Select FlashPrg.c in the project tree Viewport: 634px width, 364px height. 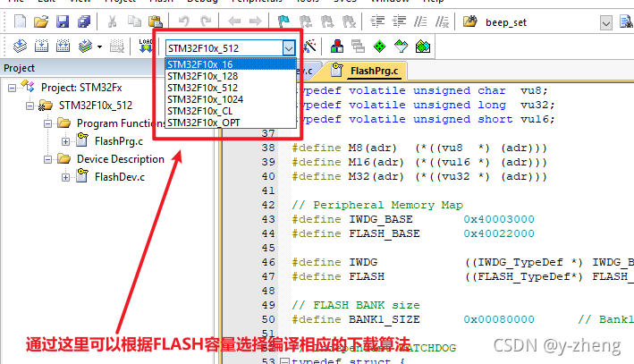119,141
